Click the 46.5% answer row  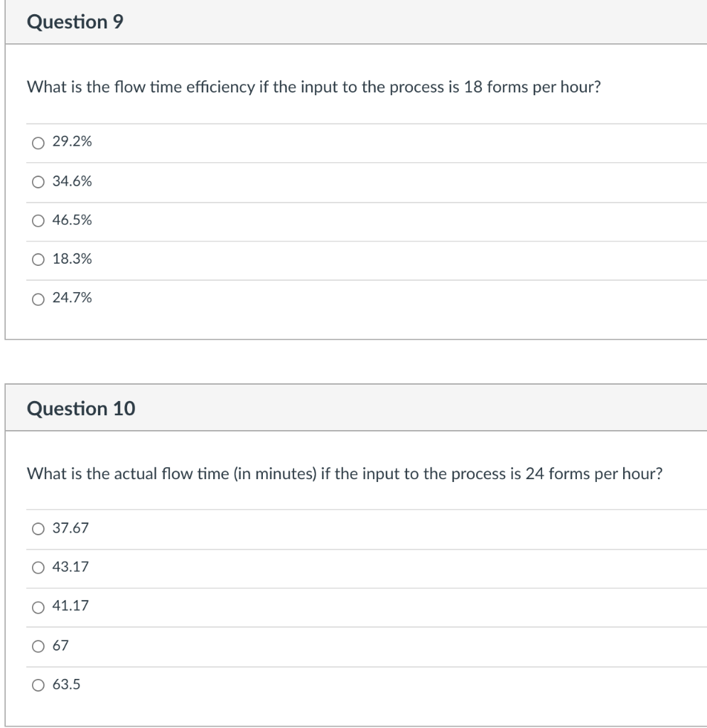[284, 221]
